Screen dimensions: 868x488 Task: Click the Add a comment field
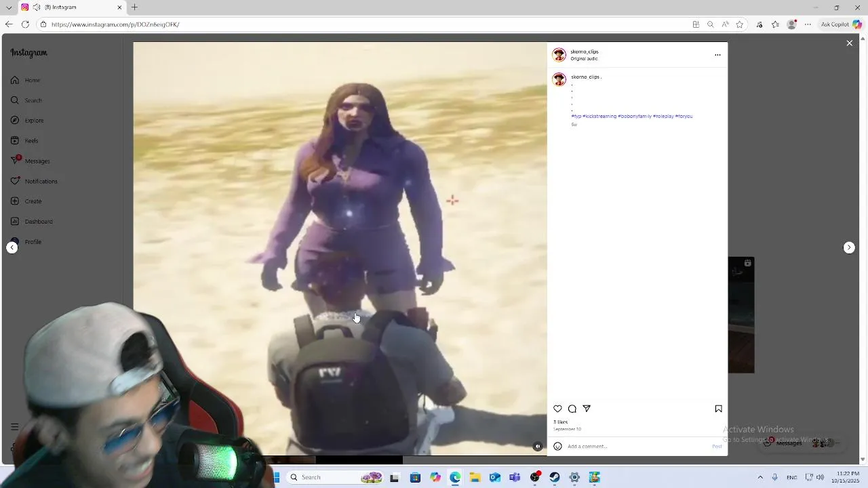click(637, 447)
